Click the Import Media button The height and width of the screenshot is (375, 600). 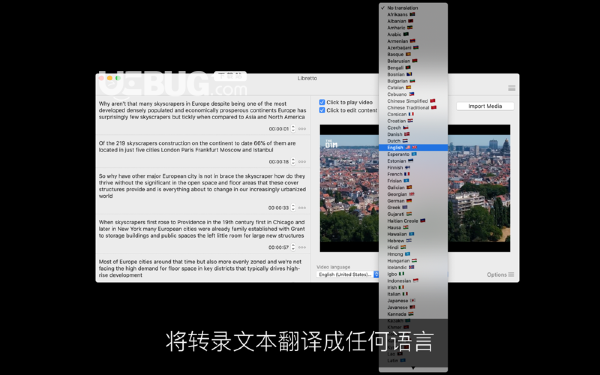click(x=485, y=106)
